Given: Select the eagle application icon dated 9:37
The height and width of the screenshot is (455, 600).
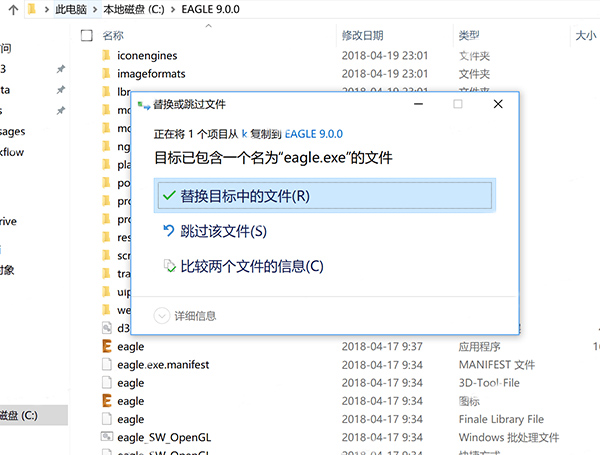Looking at the screenshot, I should coord(107,346).
